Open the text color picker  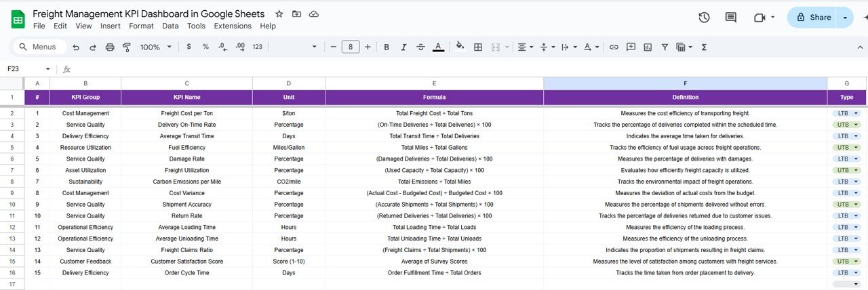[438, 47]
